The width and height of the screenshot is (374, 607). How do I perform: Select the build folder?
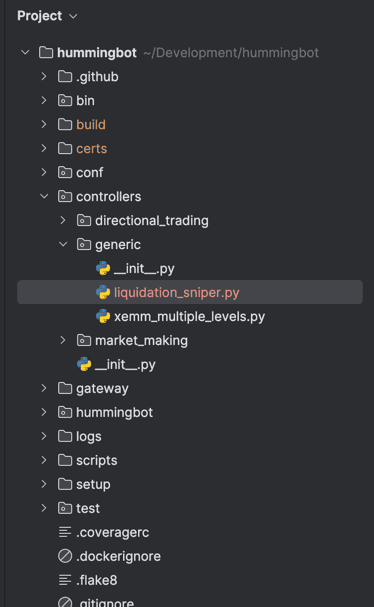pos(91,124)
